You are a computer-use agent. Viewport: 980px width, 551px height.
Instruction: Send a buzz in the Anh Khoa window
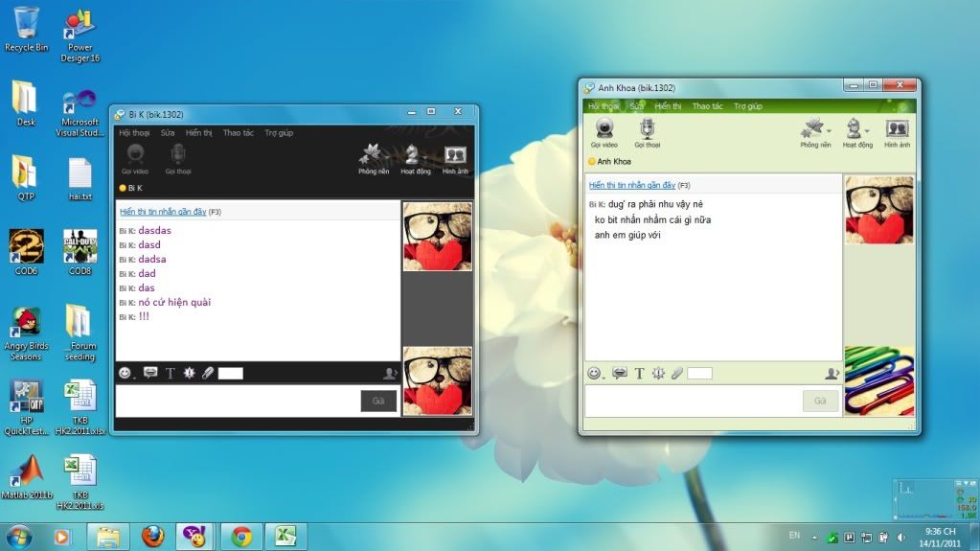(659, 374)
